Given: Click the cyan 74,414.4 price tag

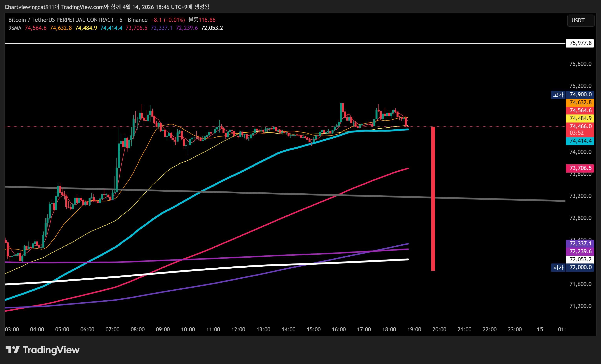Looking at the screenshot, I should coord(580,141).
